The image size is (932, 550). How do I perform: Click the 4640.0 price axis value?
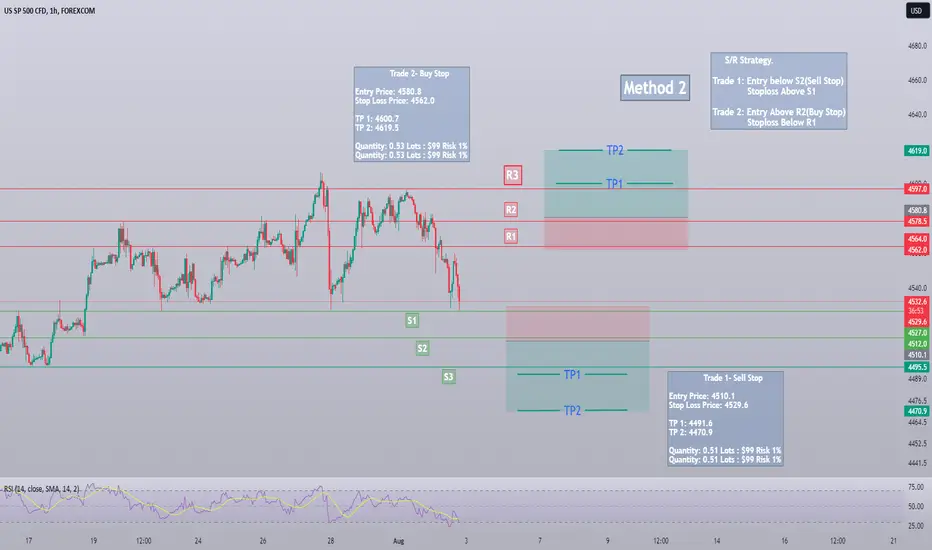(x=917, y=115)
